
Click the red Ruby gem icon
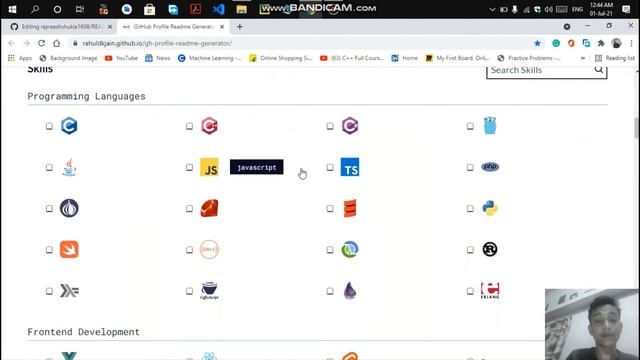tap(209, 208)
